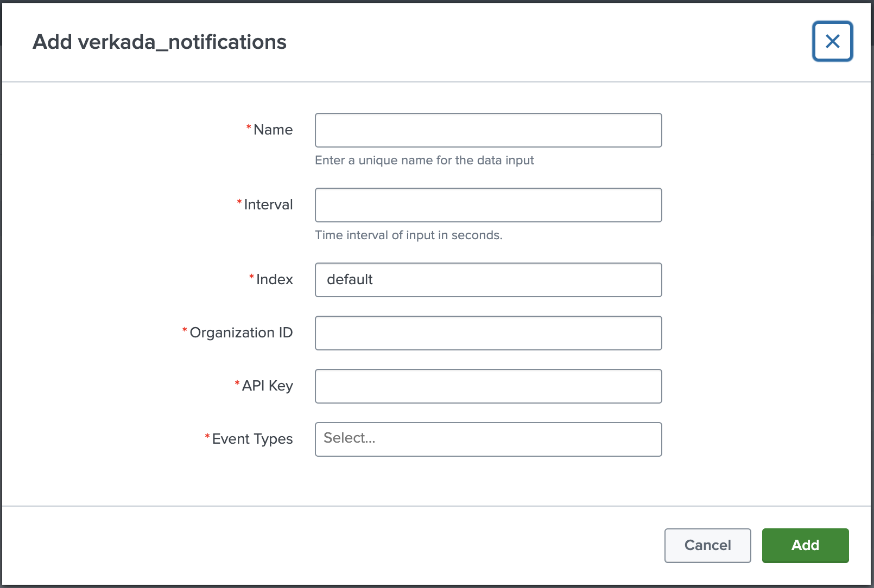
Task: Click into the Name text field
Action: [x=488, y=130]
